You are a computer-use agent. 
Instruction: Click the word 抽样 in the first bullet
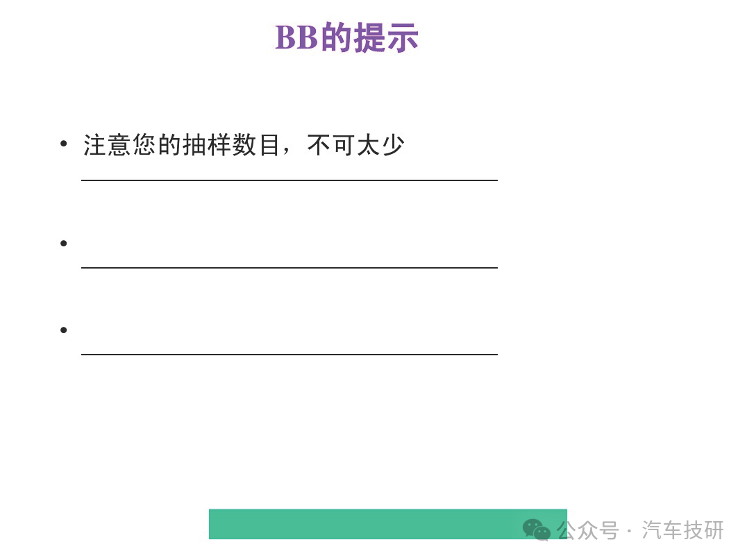click(x=206, y=145)
